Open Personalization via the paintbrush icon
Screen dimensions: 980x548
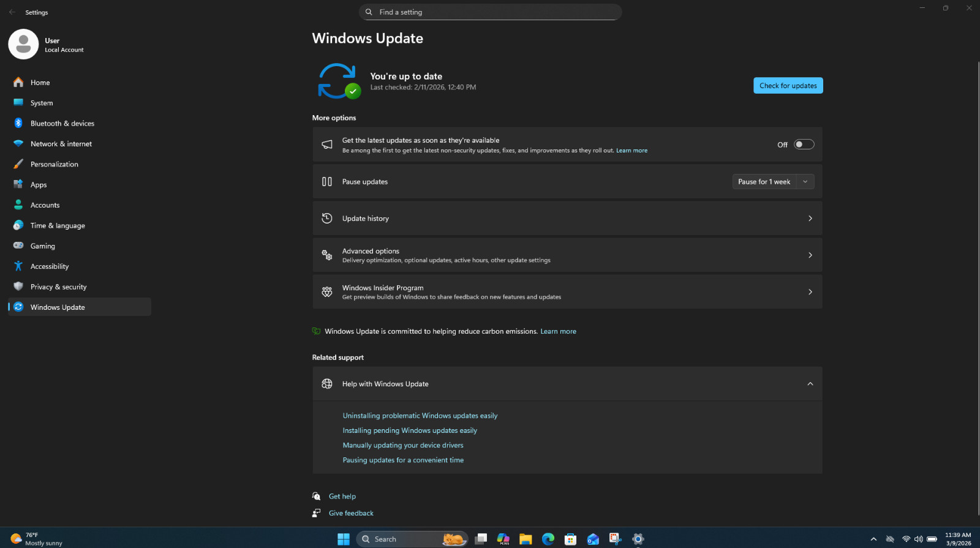pos(18,164)
